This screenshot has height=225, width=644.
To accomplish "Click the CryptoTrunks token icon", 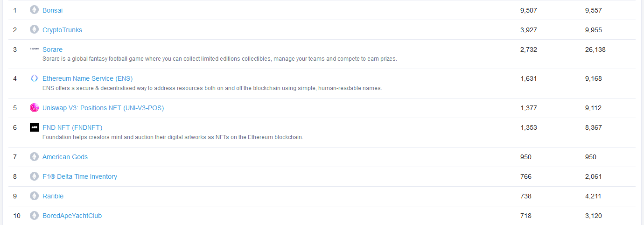I will (x=34, y=29).
